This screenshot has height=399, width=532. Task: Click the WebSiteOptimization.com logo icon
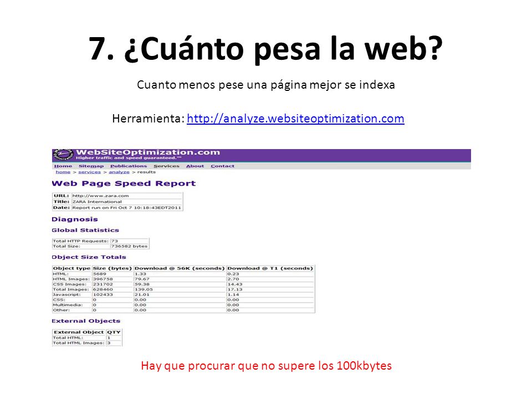63,155
